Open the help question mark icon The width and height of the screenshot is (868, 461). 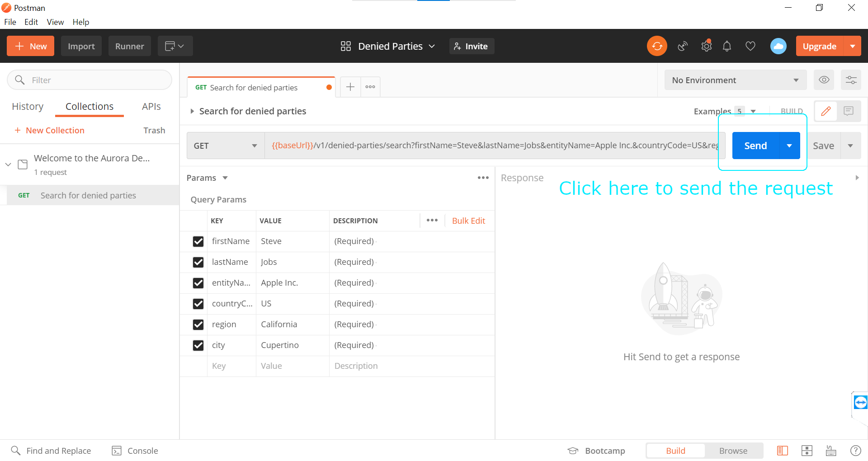tap(855, 451)
